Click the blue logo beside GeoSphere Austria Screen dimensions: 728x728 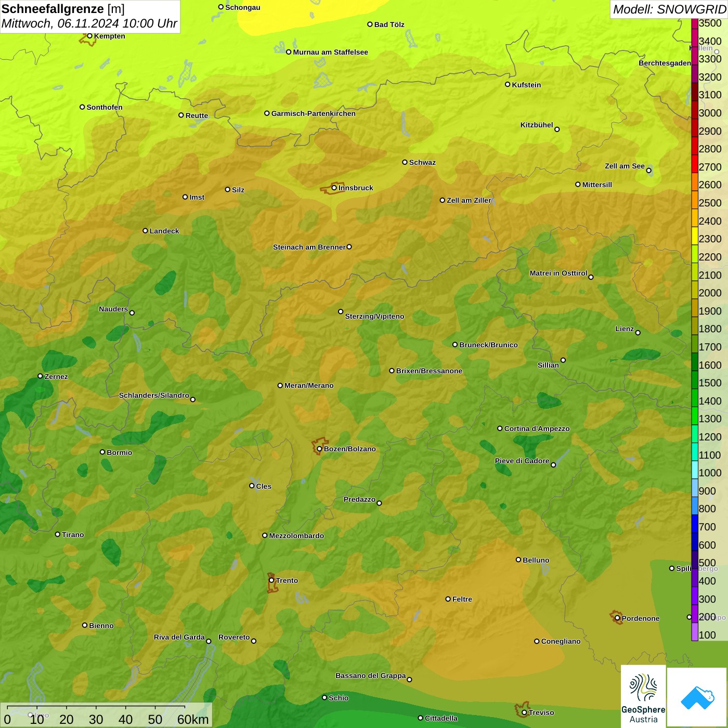coord(697,697)
